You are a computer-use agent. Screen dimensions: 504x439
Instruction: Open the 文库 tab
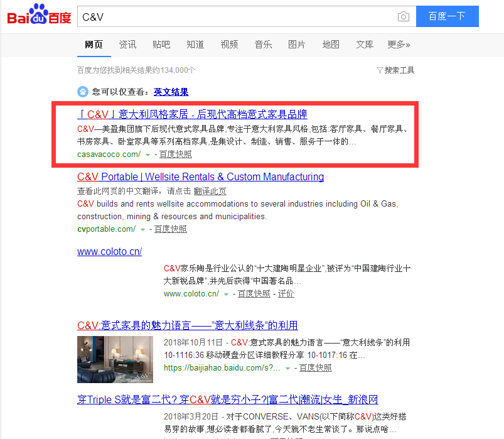pos(365,45)
